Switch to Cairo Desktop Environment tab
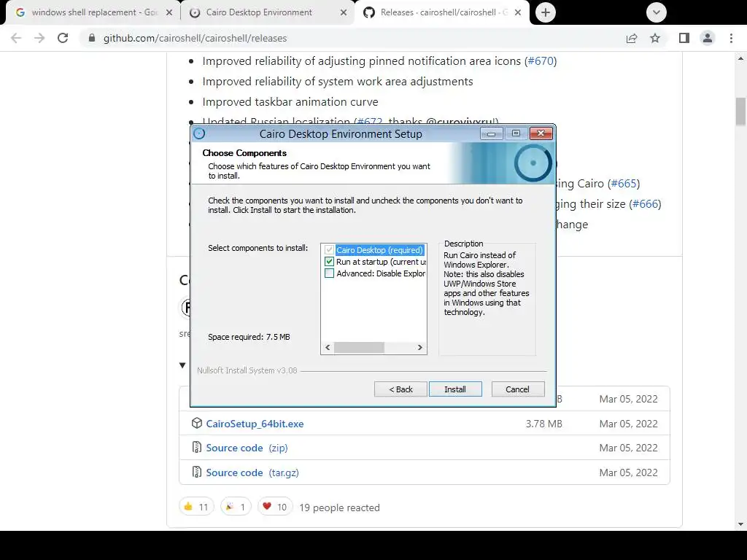Viewport: 747px width, 560px height. click(x=267, y=13)
